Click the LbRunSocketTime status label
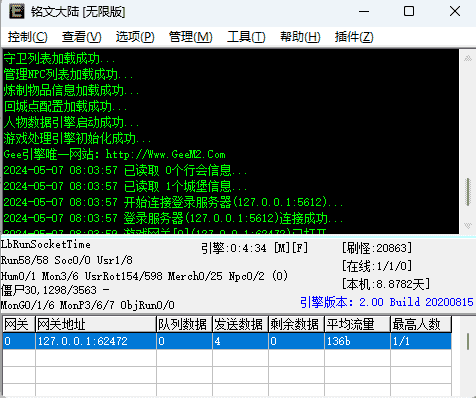Screen dimensions: 476x398 (46, 244)
